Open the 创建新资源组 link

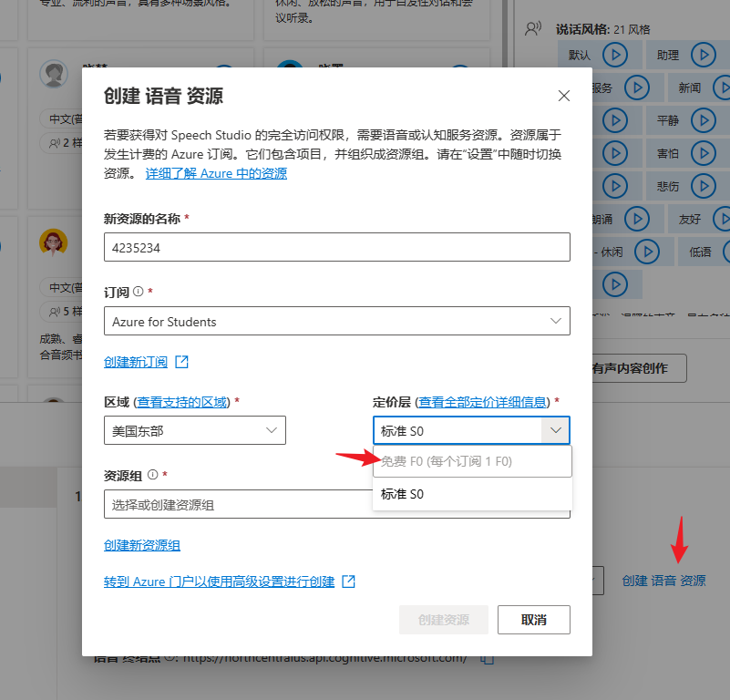142,545
